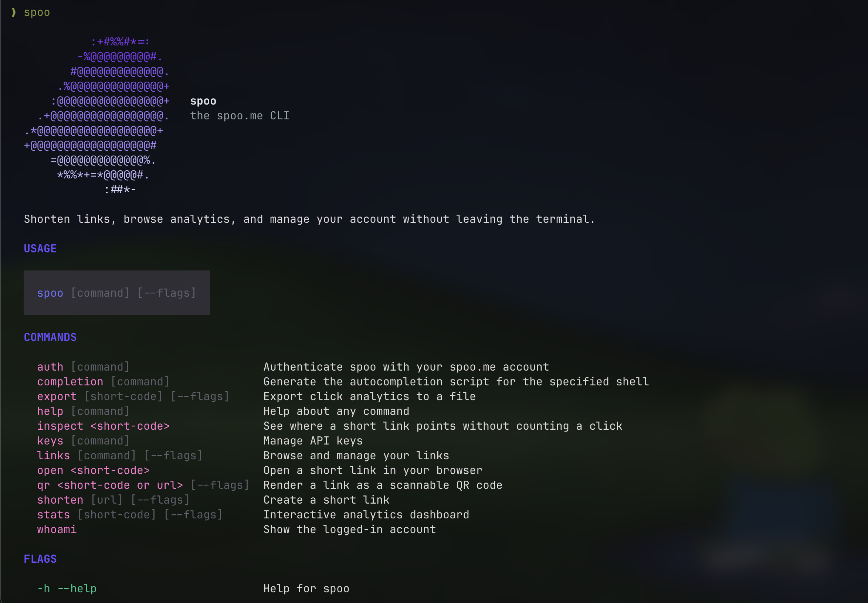The width and height of the screenshot is (868, 603).
Task: Click the 'spoo' command typed at the prompt
Action: tap(37, 13)
